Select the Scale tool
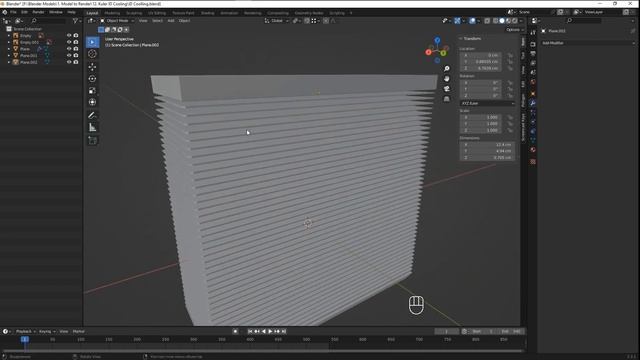This screenshot has width=640, height=360. click(93, 90)
